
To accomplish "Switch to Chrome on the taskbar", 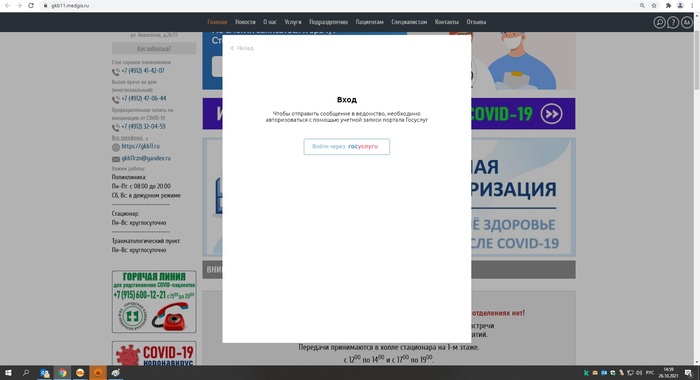I will pos(62,372).
